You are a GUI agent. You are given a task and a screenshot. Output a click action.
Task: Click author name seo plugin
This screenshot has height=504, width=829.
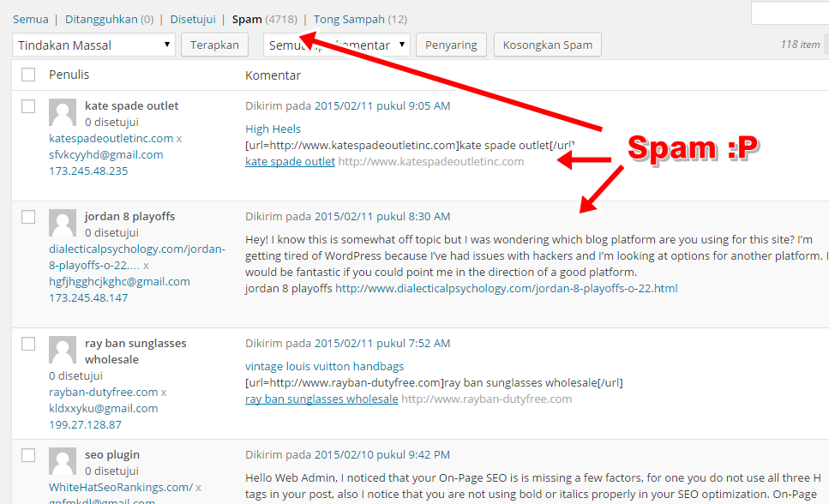[112, 455]
